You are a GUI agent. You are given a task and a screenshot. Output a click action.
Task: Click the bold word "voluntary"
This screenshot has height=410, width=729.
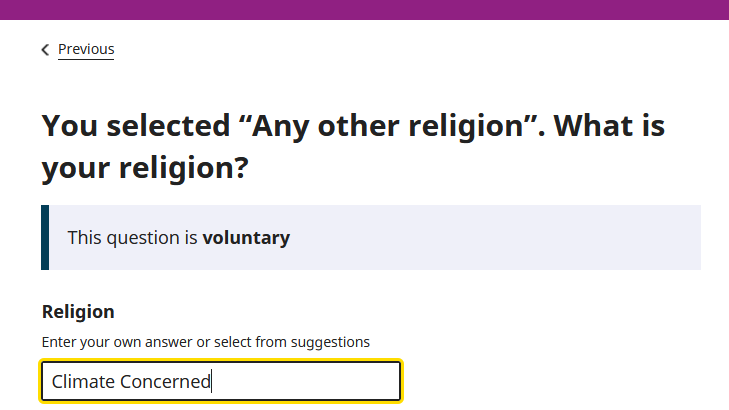click(x=246, y=238)
